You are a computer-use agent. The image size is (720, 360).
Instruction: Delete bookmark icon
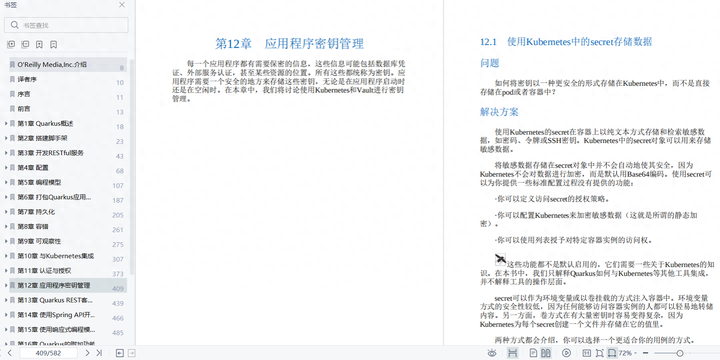[53, 45]
